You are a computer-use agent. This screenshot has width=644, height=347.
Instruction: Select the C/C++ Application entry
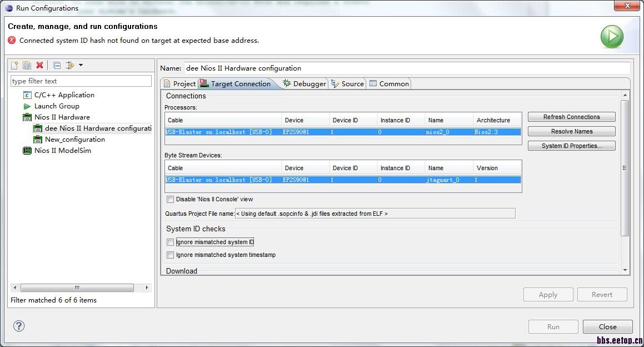click(x=64, y=95)
